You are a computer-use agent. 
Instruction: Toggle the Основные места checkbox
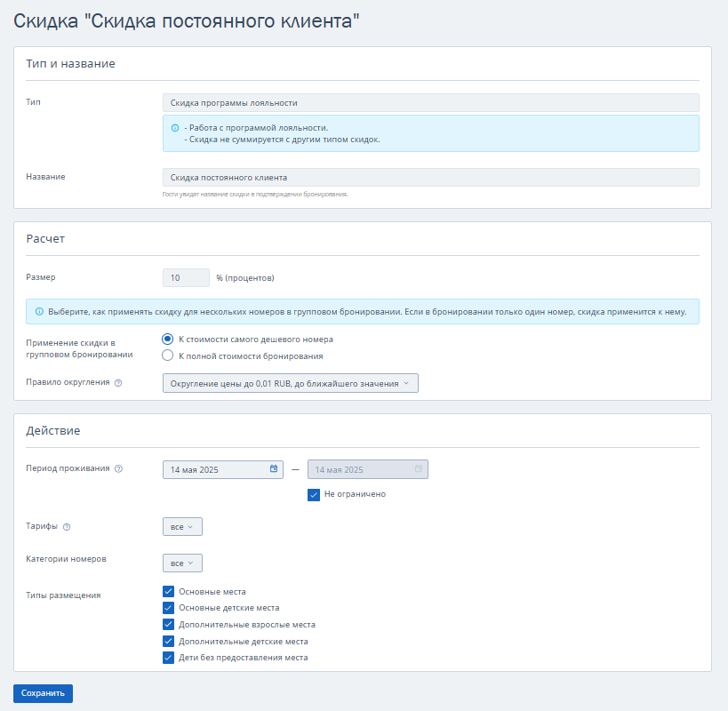point(169,591)
